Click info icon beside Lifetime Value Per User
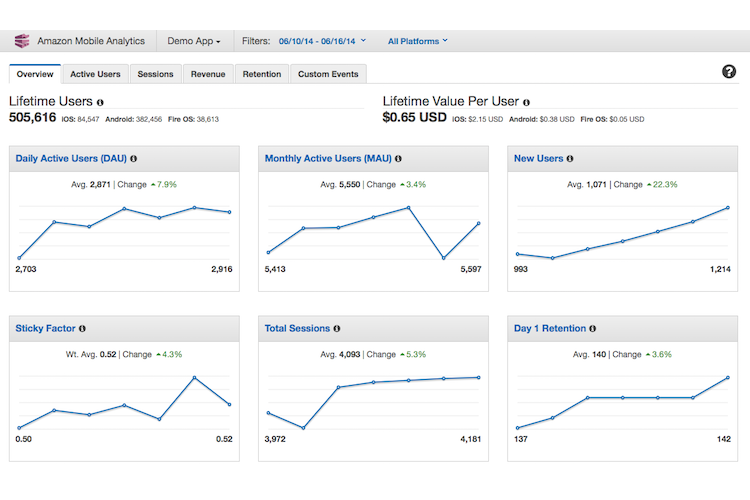 pos(527,102)
